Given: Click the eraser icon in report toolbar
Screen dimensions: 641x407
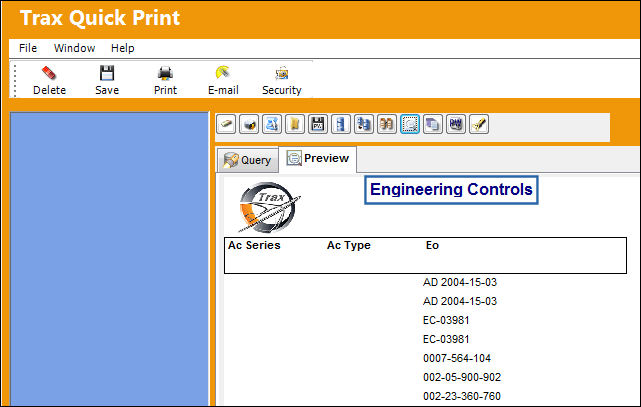Looking at the screenshot, I should point(226,124).
